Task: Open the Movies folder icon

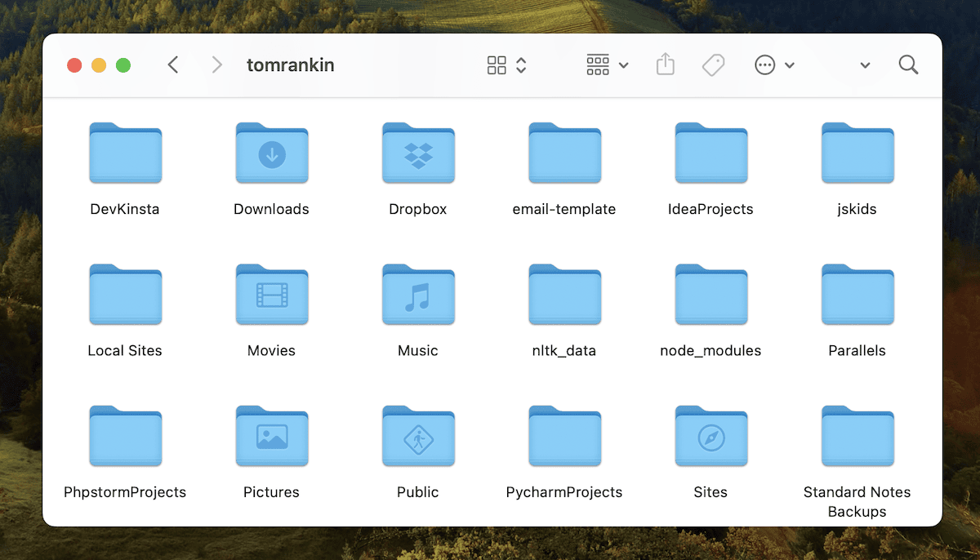Action: click(x=271, y=294)
